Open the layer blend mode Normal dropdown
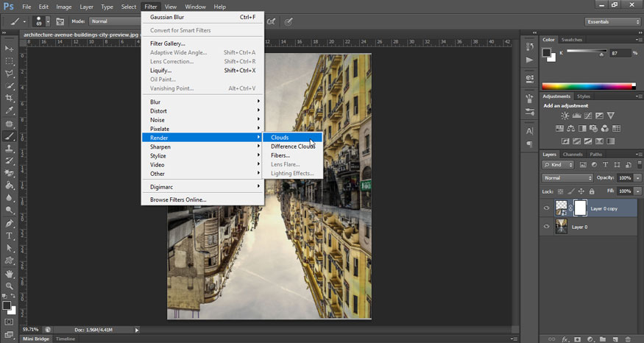Viewport: 644px width, 343px height. coord(567,178)
